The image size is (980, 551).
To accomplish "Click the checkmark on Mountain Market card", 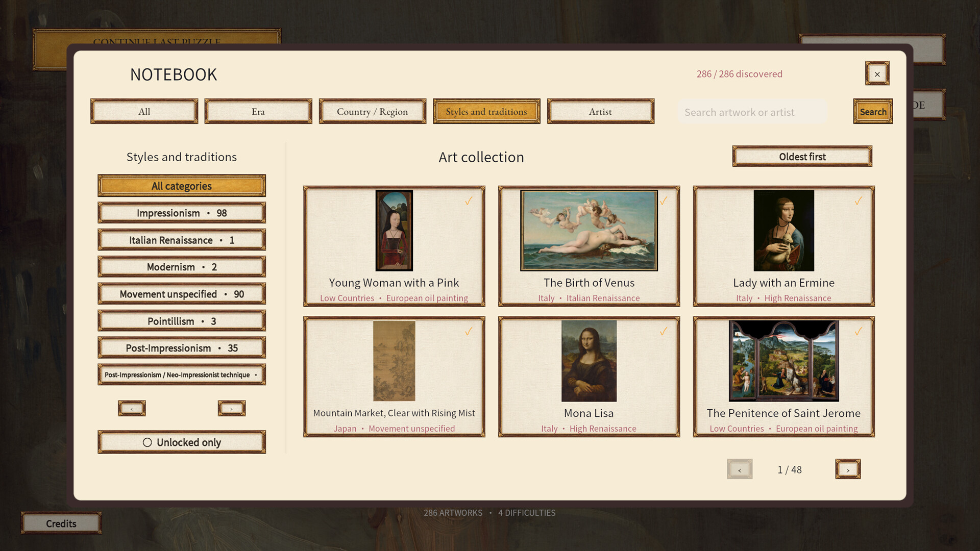I will [x=469, y=332].
